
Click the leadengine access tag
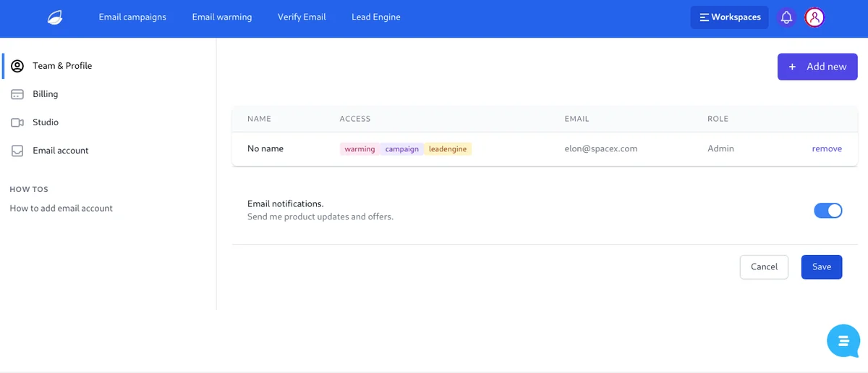click(448, 149)
